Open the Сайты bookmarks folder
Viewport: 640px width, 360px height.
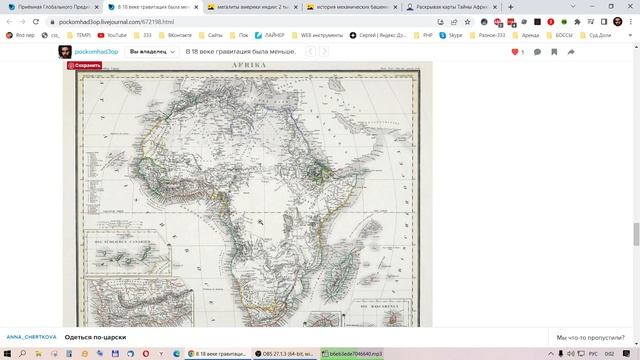point(211,36)
